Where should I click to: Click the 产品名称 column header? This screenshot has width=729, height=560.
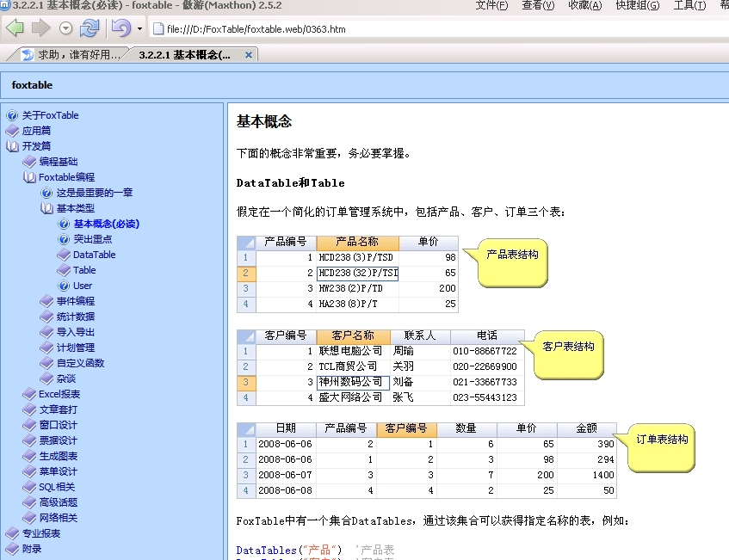tap(357, 242)
